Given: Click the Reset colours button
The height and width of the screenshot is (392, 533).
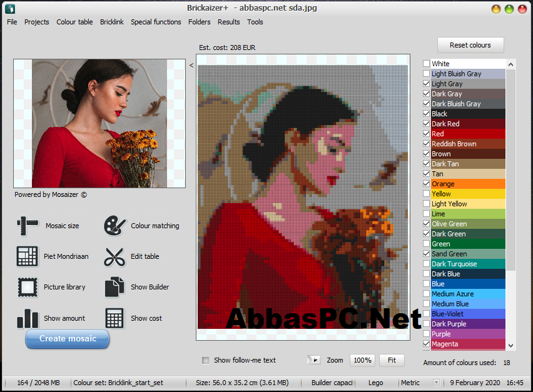Looking at the screenshot, I should pos(470,45).
